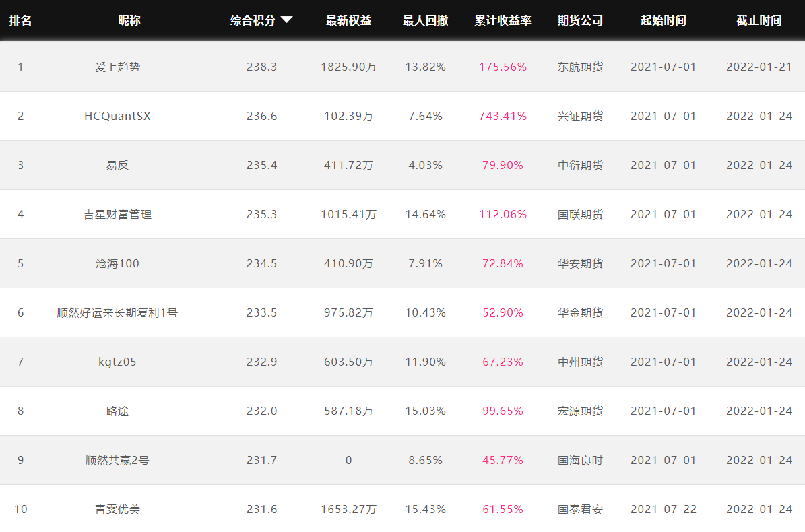Screen dimensions: 805x532
Task: Click the 综合积分 column header text
Action: coord(253,20)
